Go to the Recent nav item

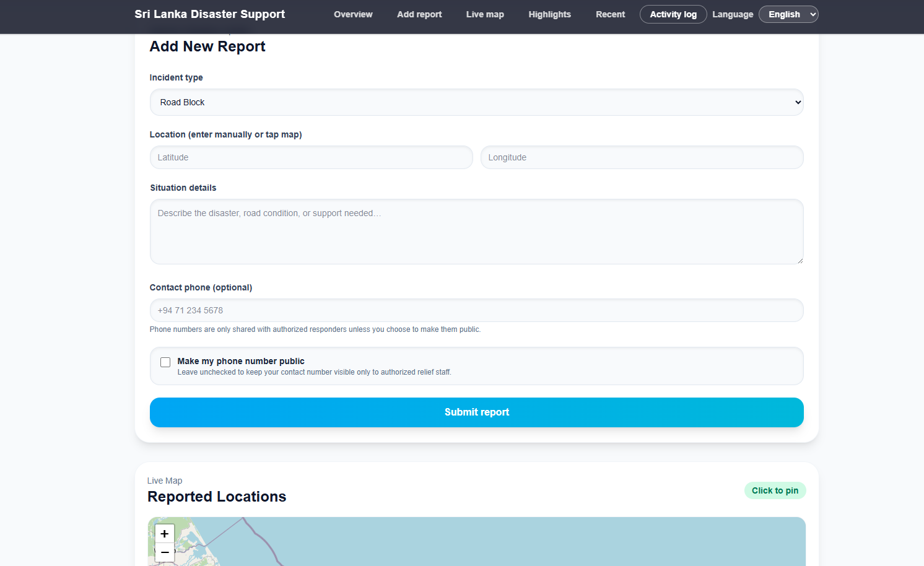pos(610,14)
